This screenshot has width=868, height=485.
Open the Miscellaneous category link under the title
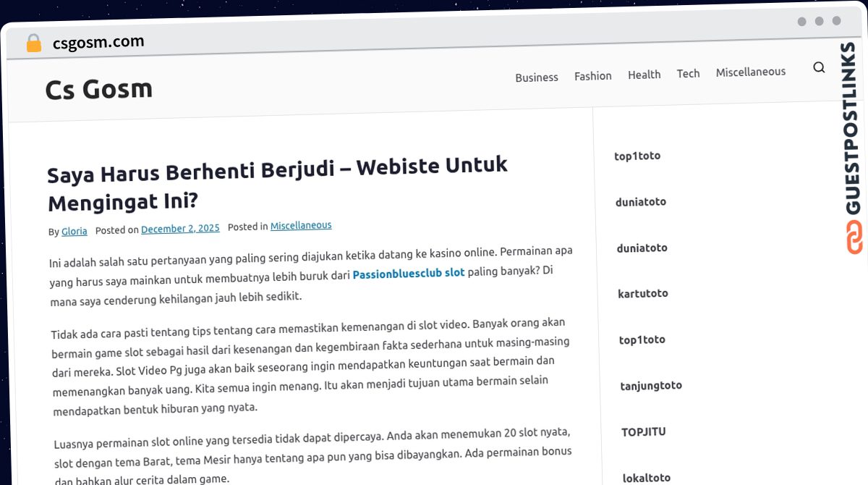point(301,226)
